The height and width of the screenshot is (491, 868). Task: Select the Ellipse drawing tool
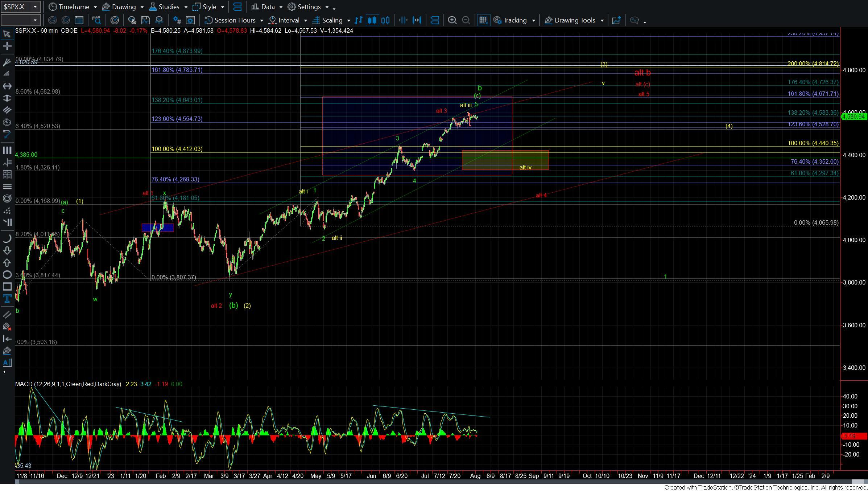[7, 275]
